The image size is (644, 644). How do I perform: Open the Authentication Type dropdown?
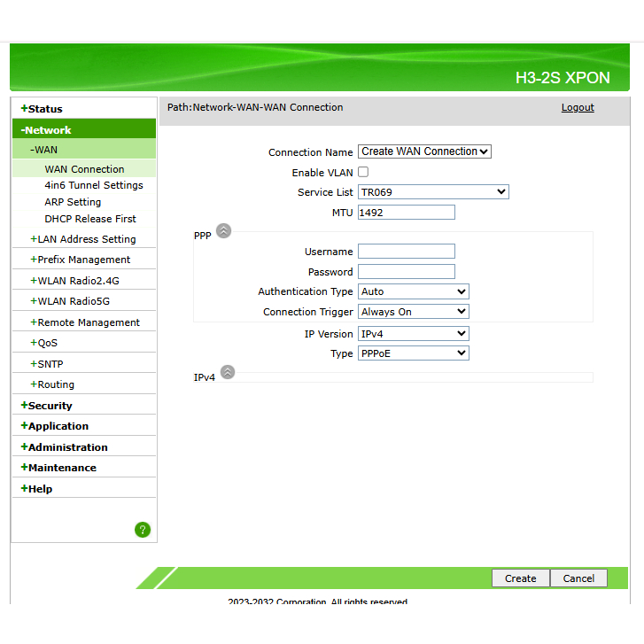click(x=413, y=291)
